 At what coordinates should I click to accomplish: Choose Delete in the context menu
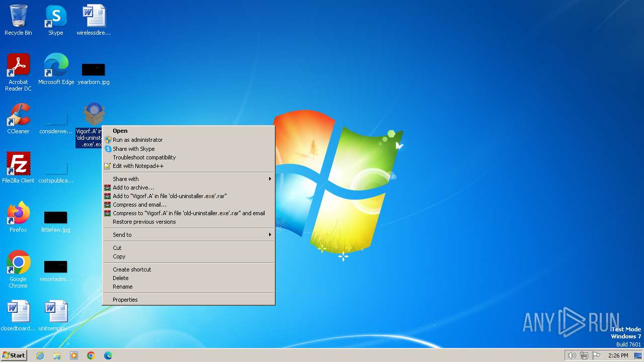click(x=189, y=278)
